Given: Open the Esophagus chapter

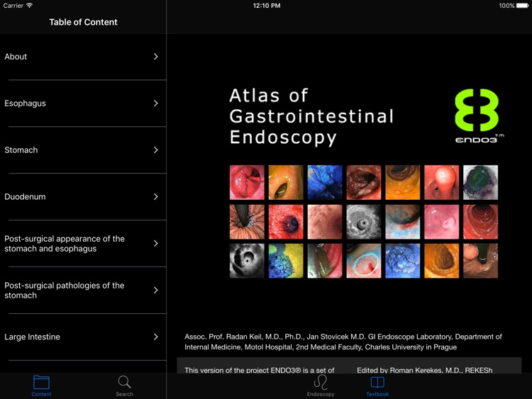Looking at the screenshot, I should pyautogui.click(x=83, y=103).
